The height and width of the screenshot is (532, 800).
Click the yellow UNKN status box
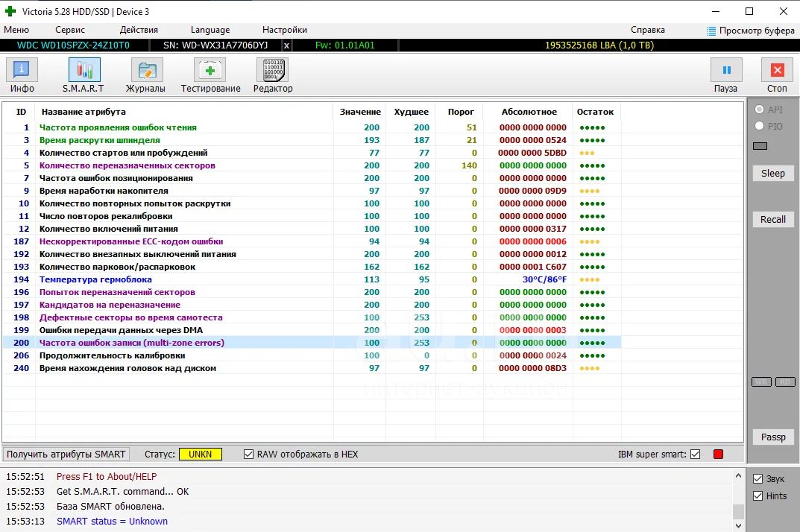click(x=200, y=454)
